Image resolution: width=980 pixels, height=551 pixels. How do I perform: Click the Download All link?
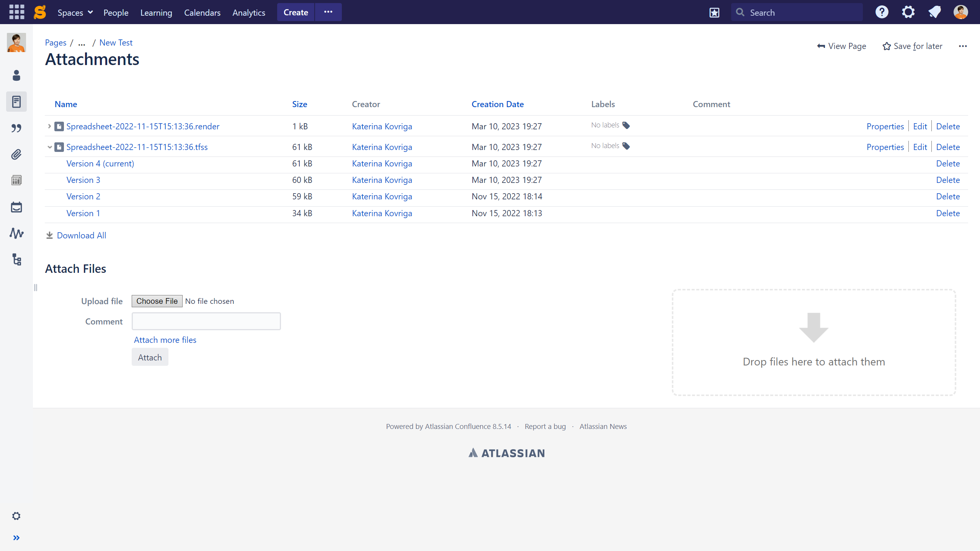(81, 235)
